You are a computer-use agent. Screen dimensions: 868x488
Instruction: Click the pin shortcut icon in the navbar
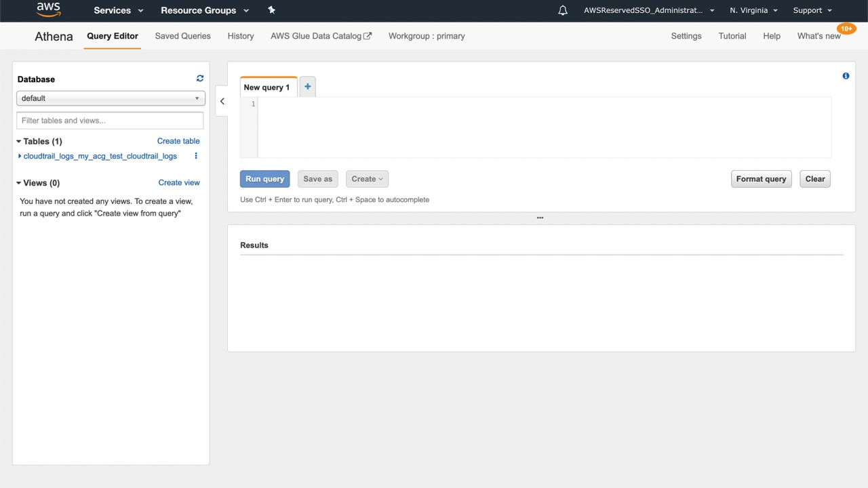(272, 10)
